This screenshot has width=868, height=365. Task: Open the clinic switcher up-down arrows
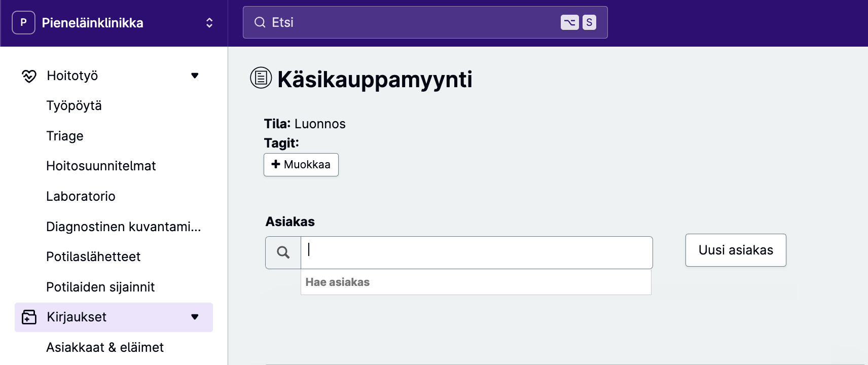(209, 23)
